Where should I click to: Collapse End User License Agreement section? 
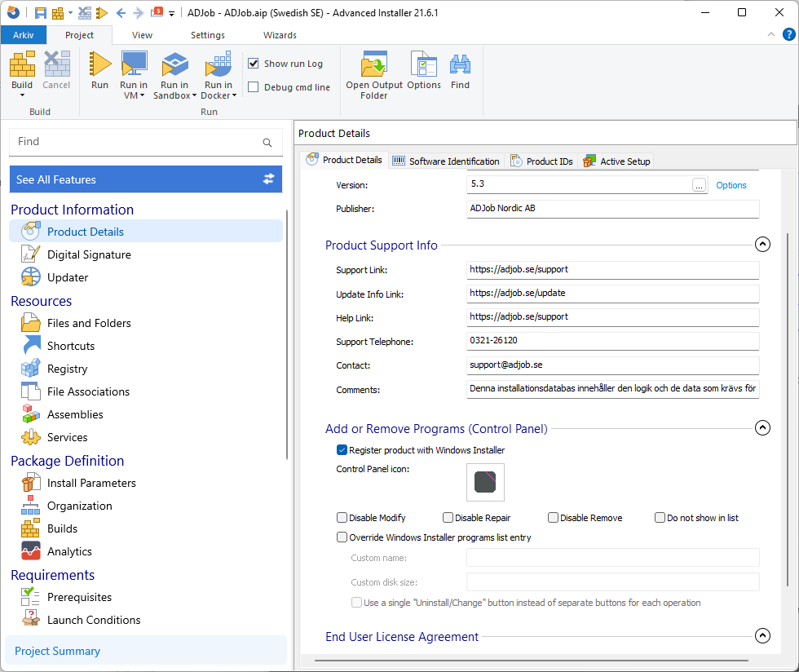click(x=762, y=636)
